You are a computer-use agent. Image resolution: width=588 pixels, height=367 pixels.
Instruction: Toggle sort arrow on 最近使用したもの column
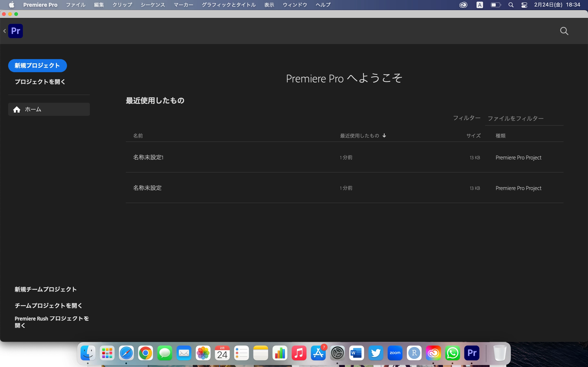[384, 135]
